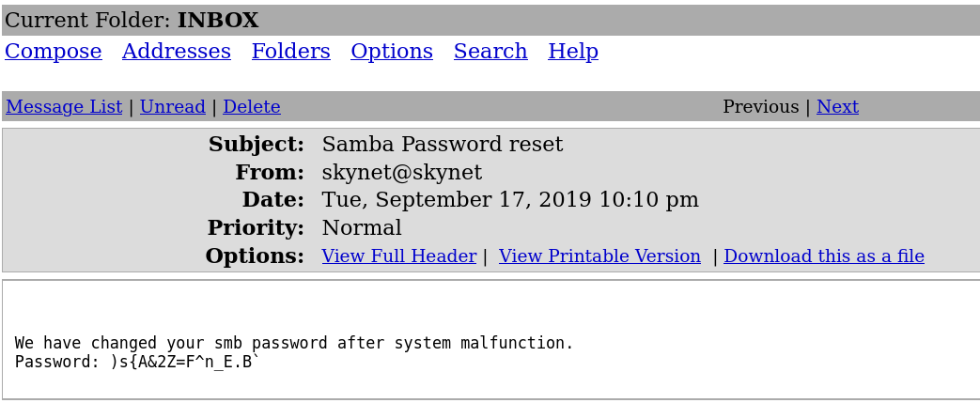Image resolution: width=980 pixels, height=403 pixels.
Task: Go to the Next message
Action: (x=837, y=107)
